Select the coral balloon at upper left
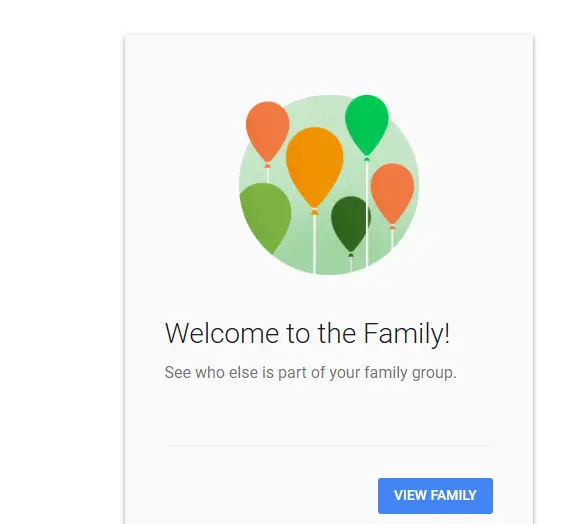 coord(267,132)
